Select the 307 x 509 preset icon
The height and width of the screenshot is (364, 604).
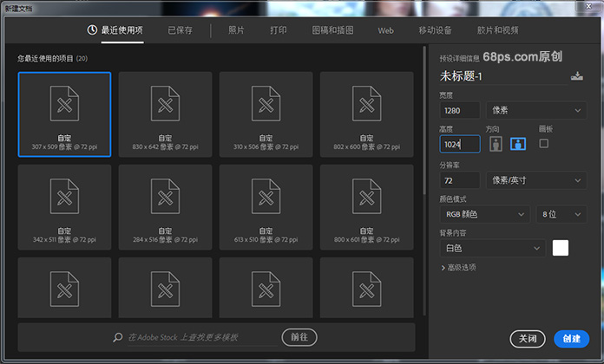(x=64, y=106)
